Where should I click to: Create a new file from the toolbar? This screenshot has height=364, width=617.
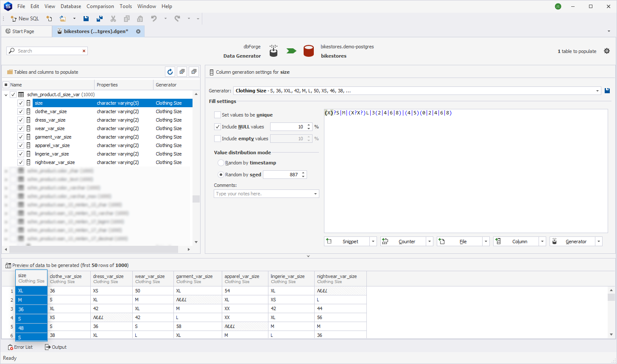[x=49, y=19]
